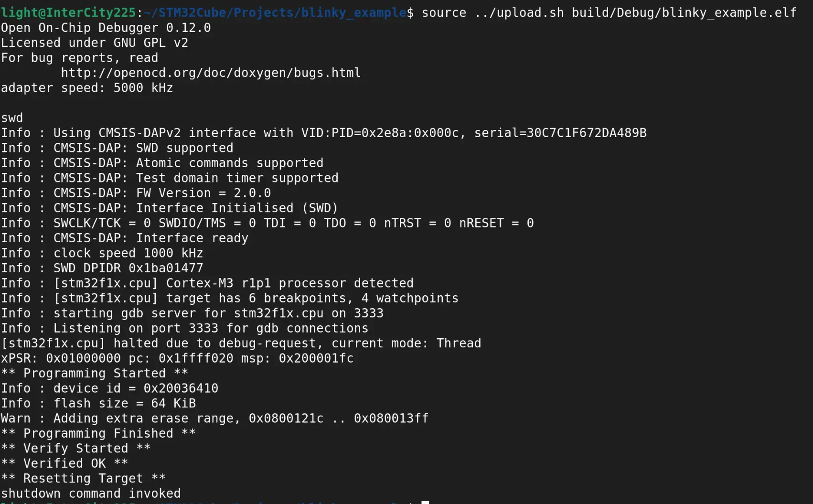Click the flash size = 64 KiB line
Screen dimensions: 813x504
point(124,403)
